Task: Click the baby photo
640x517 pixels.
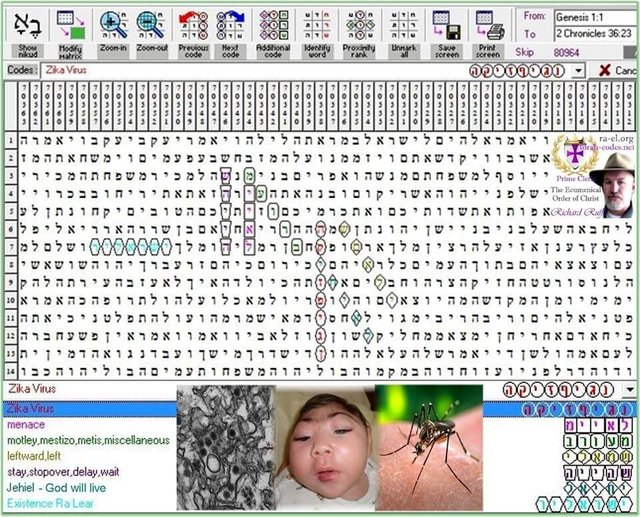Action: coord(325,448)
